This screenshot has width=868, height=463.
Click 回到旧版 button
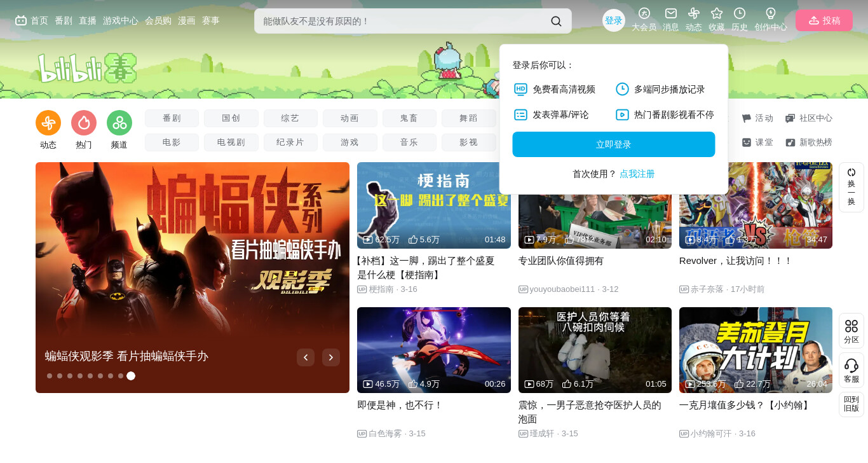coord(851,404)
